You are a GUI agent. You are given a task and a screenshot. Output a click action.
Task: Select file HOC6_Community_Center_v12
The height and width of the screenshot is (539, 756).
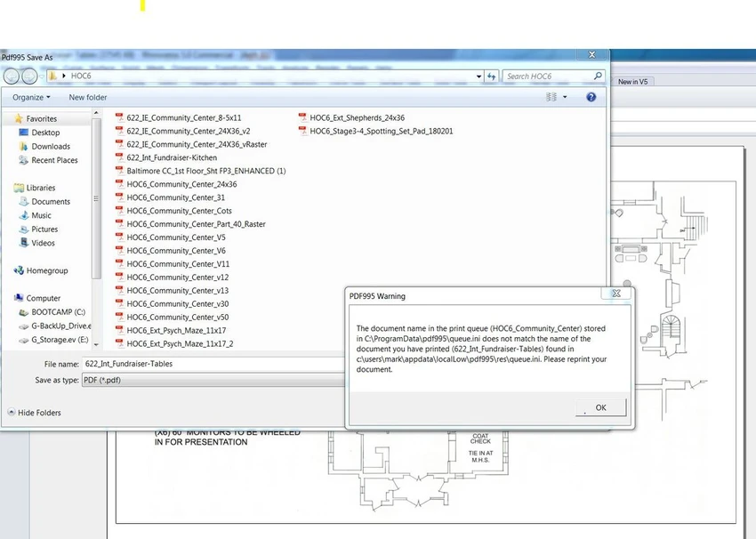tap(177, 278)
